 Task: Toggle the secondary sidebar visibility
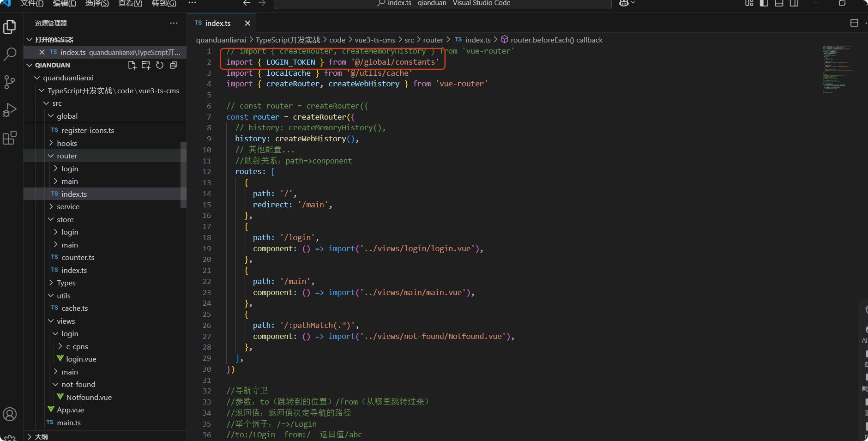pyautogui.click(x=794, y=3)
